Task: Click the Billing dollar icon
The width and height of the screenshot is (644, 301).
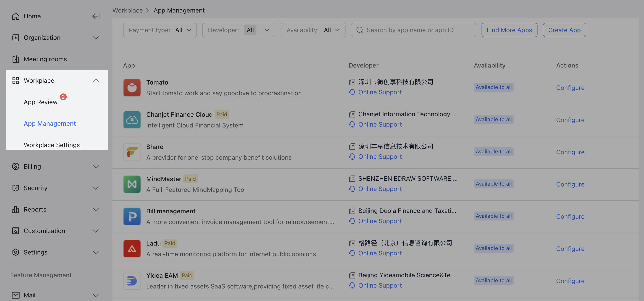Action: (x=15, y=166)
